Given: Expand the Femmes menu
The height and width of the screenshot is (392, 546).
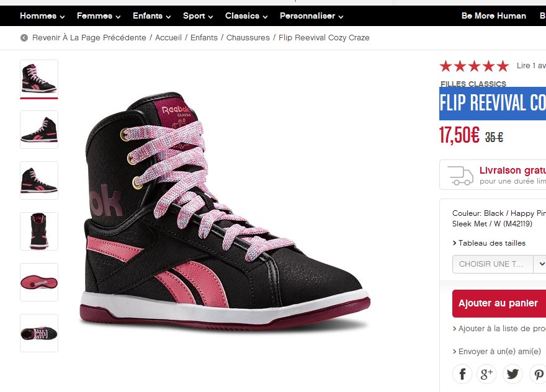Looking at the screenshot, I should 99,16.
